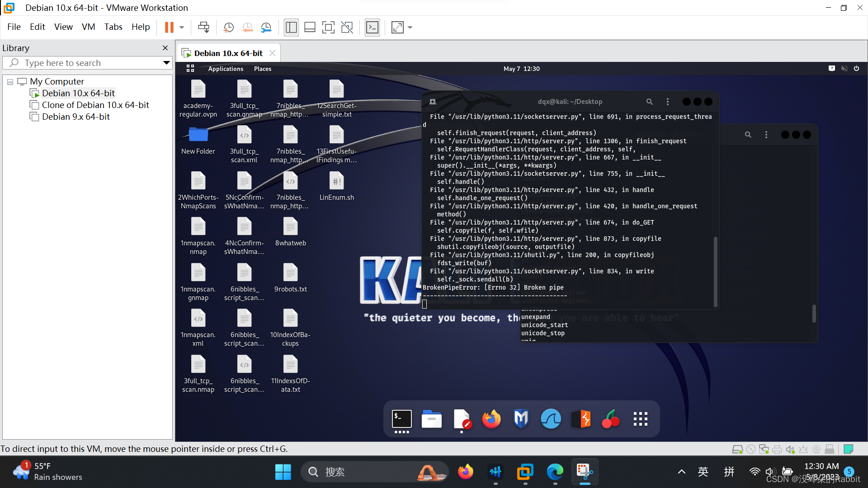The image size is (868, 488).
Task: Click the background terminal scrollbar
Action: [x=814, y=313]
